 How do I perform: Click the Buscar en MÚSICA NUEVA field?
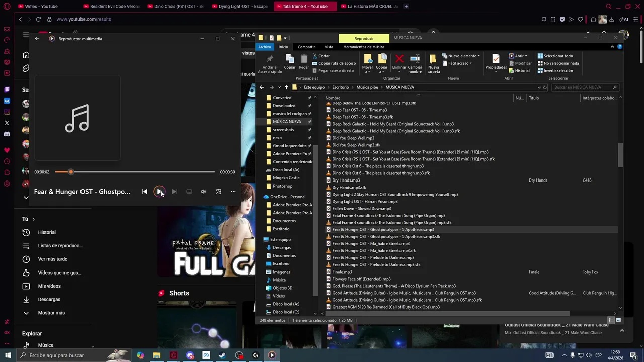(585, 87)
